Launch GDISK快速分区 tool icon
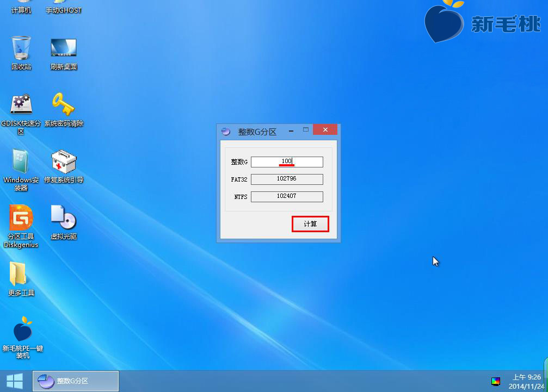The image size is (548, 392). click(21, 114)
